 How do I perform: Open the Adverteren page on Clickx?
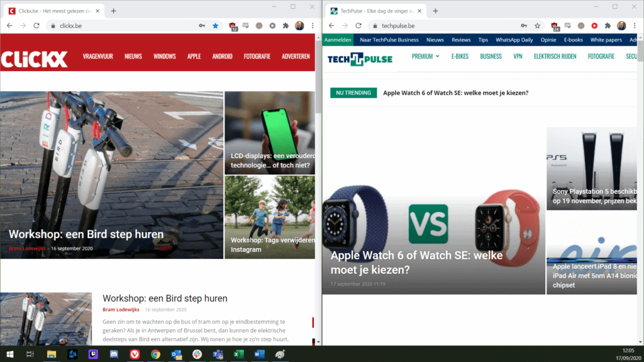click(296, 57)
